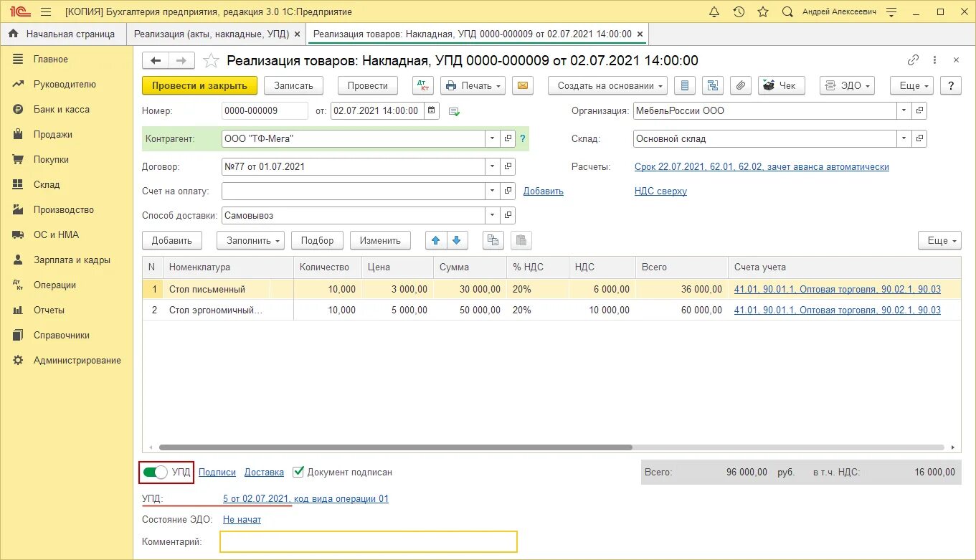The width and height of the screenshot is (976, 560).
Task: Open Администрирование section
Action: (77, 360)
